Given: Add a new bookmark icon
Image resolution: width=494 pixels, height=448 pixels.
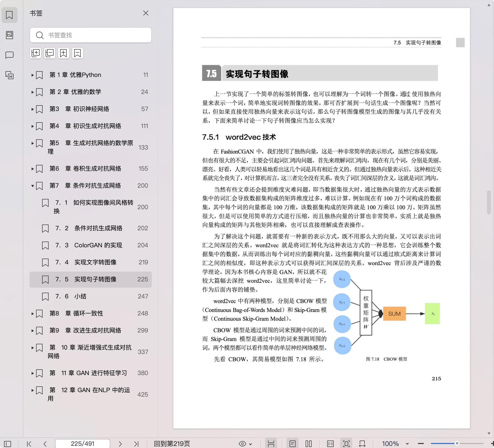Looking at the screenshot, I should pyautogui.click(x=64, y=53).
